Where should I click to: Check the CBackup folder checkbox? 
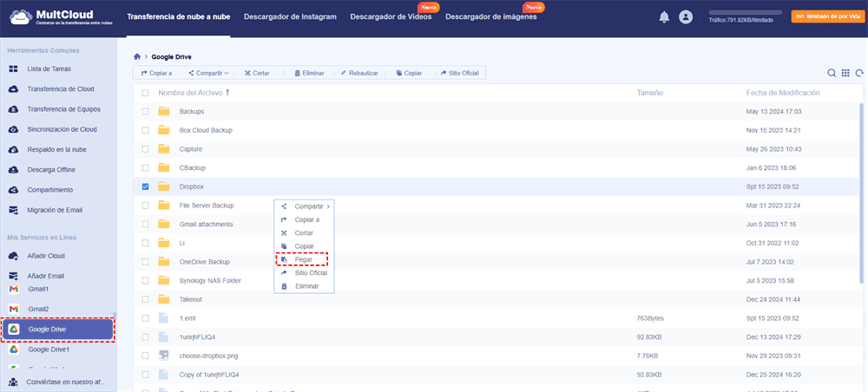pos(145,167)
